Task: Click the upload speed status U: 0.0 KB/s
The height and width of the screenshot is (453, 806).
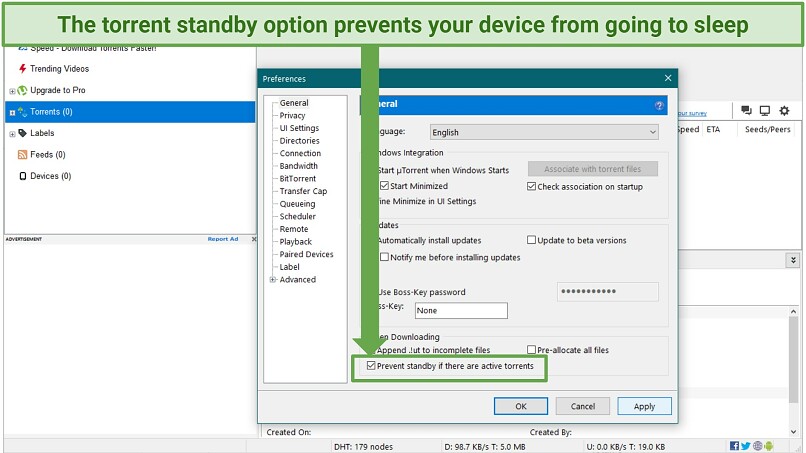Action: 625,447
